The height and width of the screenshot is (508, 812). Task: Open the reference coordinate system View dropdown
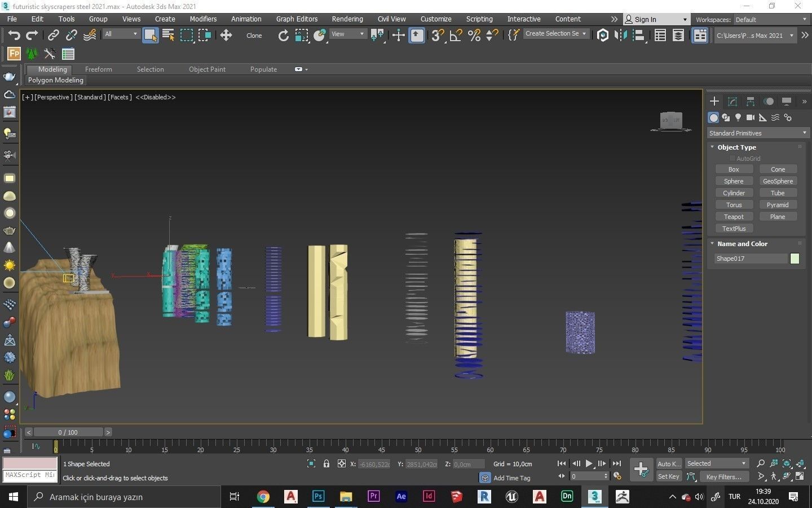348,34
